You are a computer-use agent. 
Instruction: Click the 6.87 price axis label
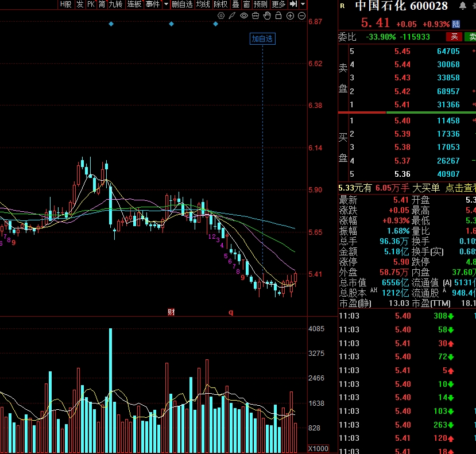point(315,22)
